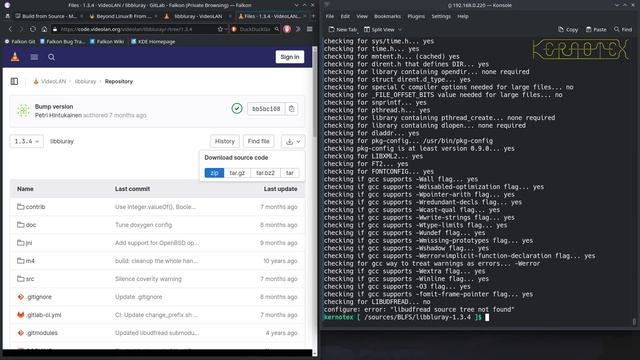Image resolution: width=640 pixels, height=360 pixels.
Task: Open the m4 folder
Action: (30, 261)
